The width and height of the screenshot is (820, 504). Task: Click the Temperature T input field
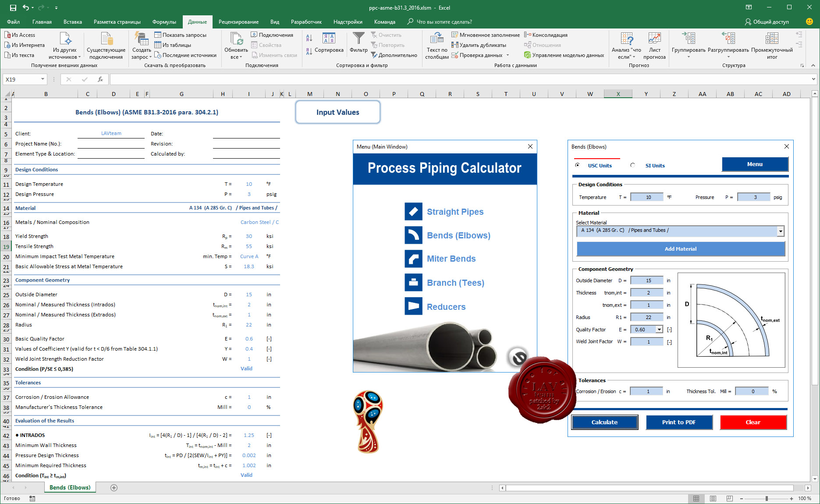pos(647,197)
